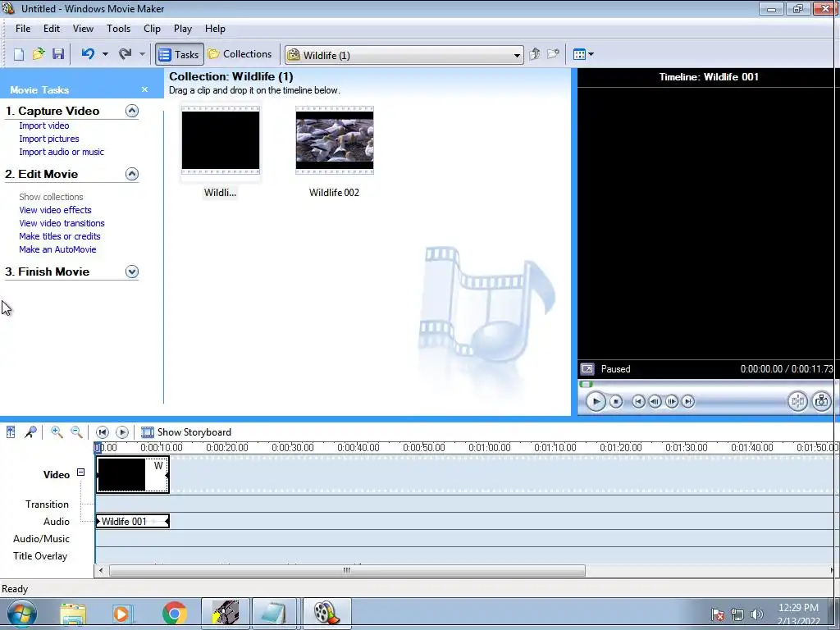Open Google Chrome from taskbar

click(174, 614)
